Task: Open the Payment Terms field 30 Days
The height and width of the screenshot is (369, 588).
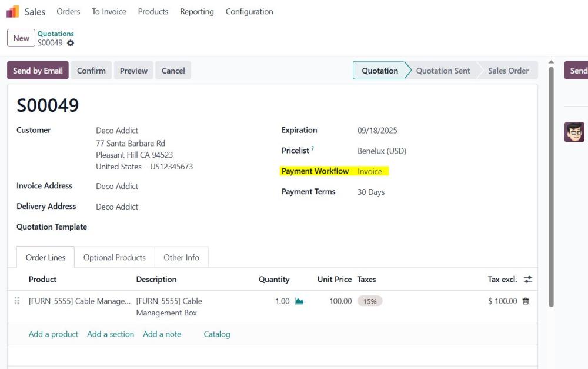Action: pyautogui.click(x=371, y=192)
